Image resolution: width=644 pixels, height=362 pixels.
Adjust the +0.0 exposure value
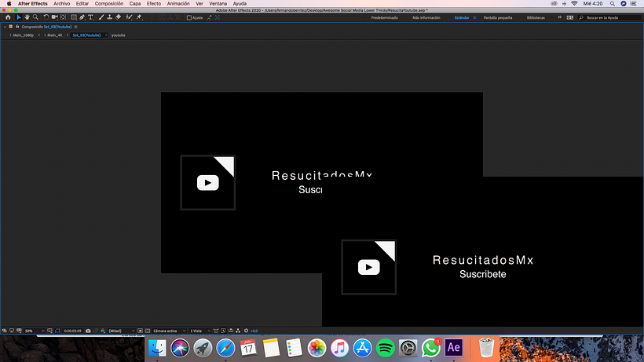point(254,331)
